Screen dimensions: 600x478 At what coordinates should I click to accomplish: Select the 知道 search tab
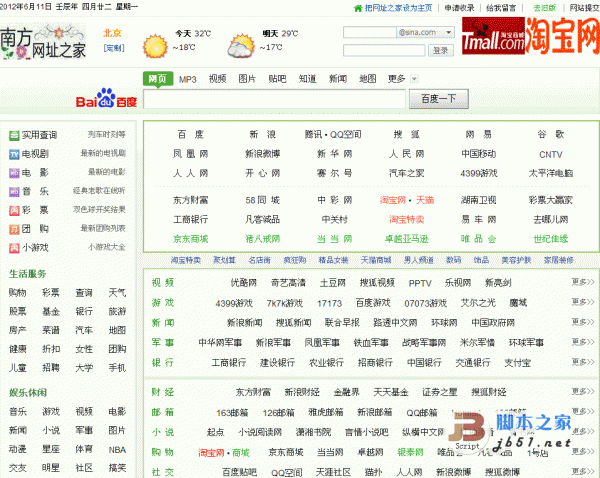point(307,79)
